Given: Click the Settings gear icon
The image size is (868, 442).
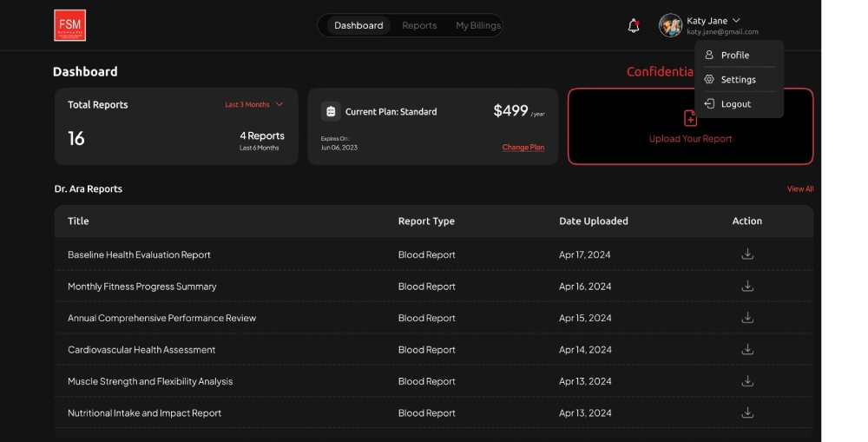Looking at the screenshot, I should 709,79.
